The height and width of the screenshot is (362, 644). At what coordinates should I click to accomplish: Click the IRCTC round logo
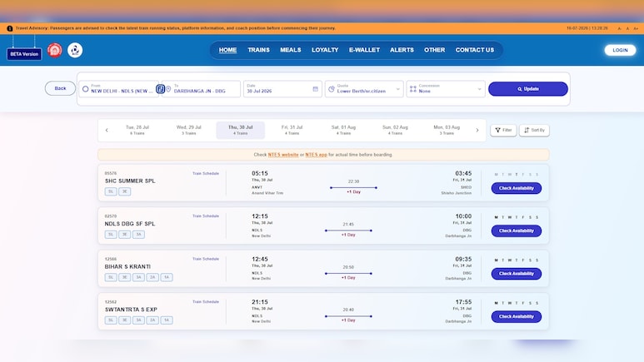pos(75,50)
